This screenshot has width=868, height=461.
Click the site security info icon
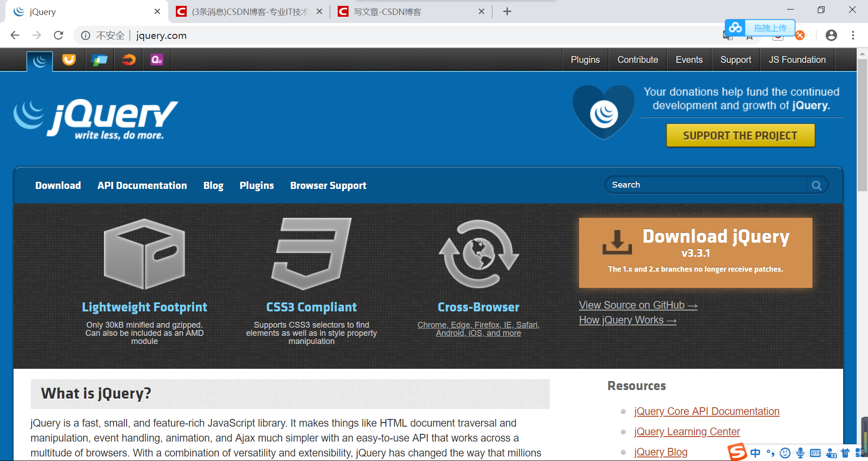[x=85, y=35]
